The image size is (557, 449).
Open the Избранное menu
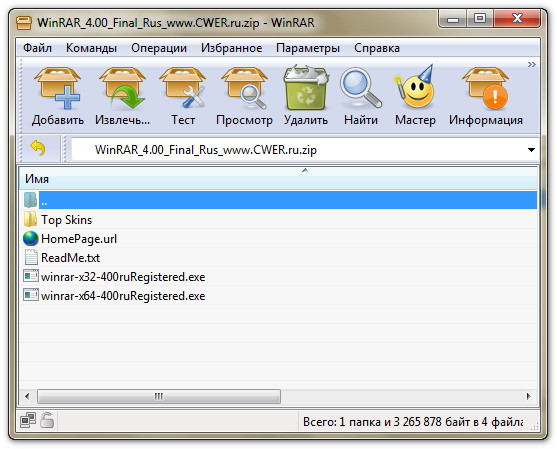coord(232,48)
